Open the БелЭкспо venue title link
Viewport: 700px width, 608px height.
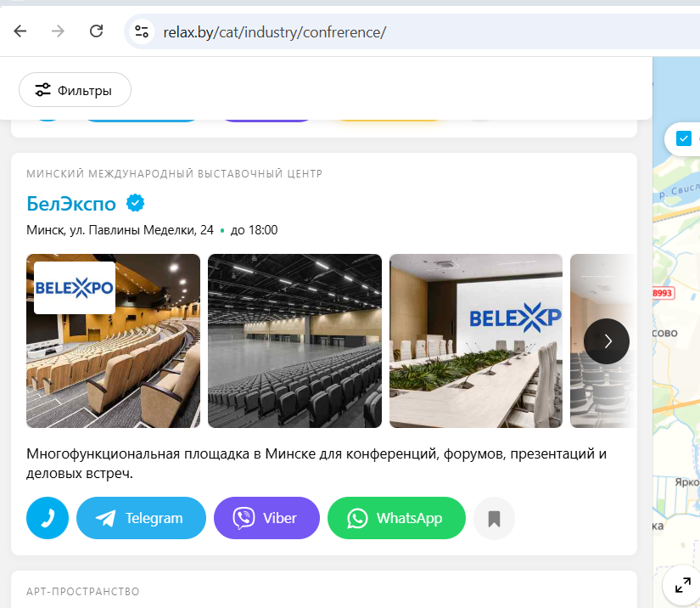click(71, 204)
